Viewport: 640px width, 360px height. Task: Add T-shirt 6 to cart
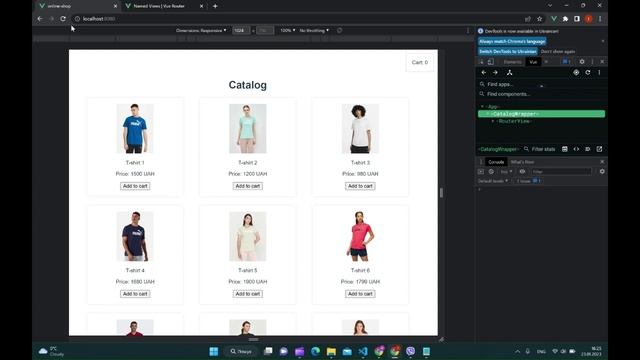(x=360, y=294)
